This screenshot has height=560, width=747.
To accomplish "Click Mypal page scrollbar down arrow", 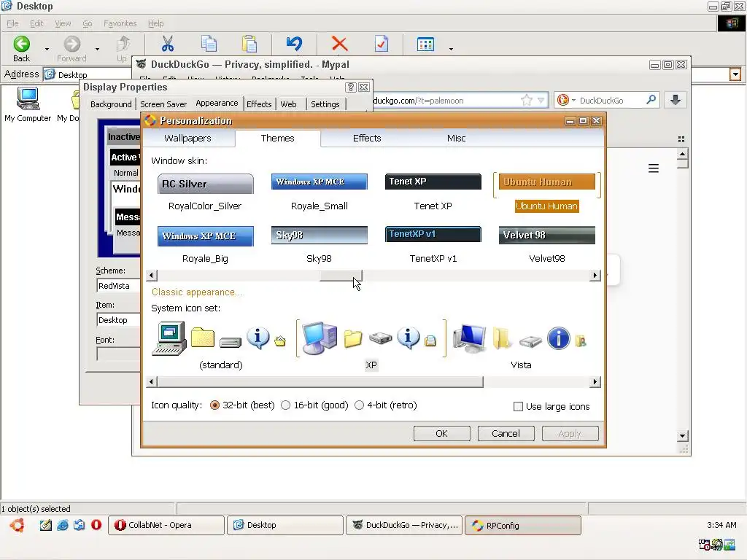I will tap(682, 436).
